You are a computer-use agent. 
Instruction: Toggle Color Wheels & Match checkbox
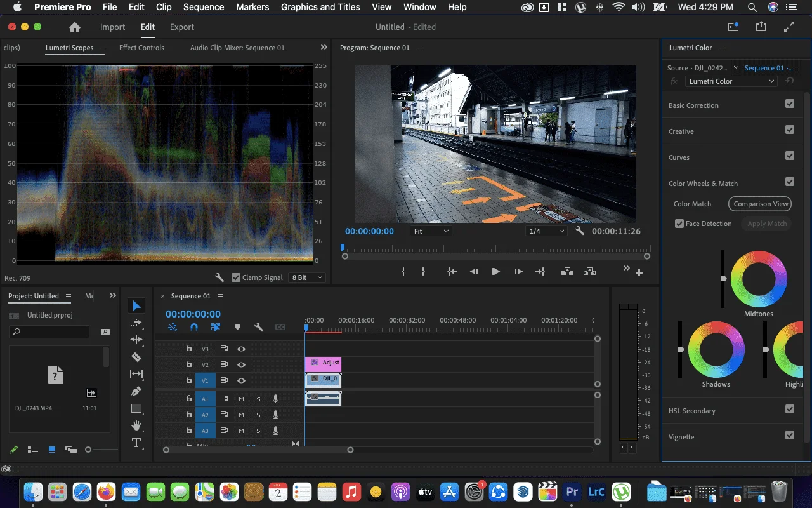(x=790, y=182)
